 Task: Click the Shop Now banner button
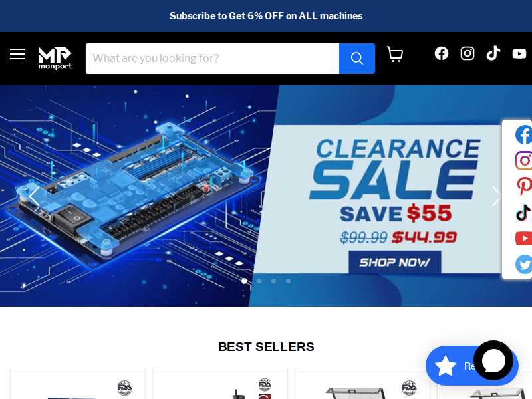[395, 262]
